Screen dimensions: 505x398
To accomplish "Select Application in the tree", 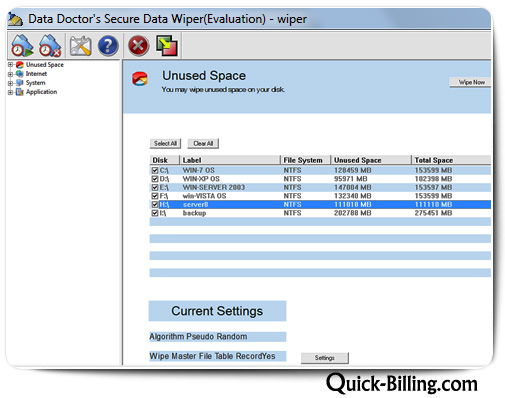I will pyautogui.click(x=41, y=92).
